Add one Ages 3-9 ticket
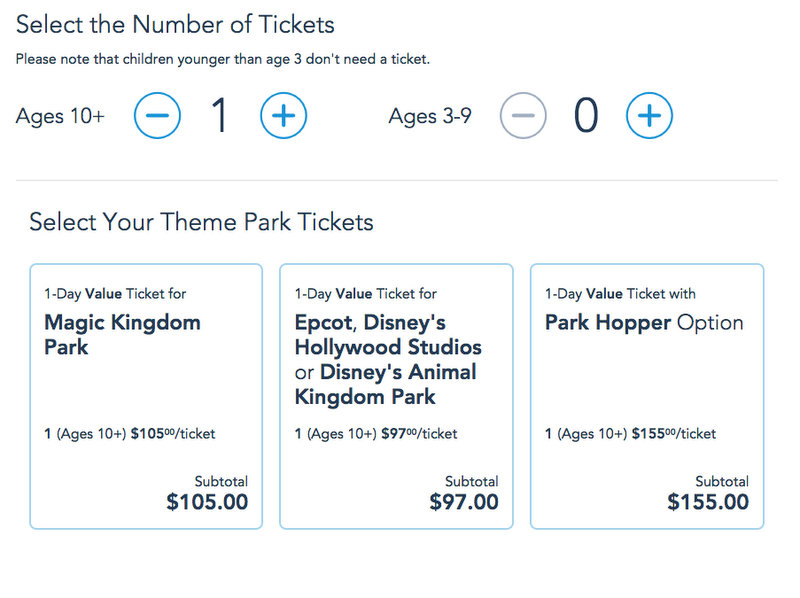Image resolution: width=800 pixels, height=598 pixels. pyautogui.click(x=649, y=115)
